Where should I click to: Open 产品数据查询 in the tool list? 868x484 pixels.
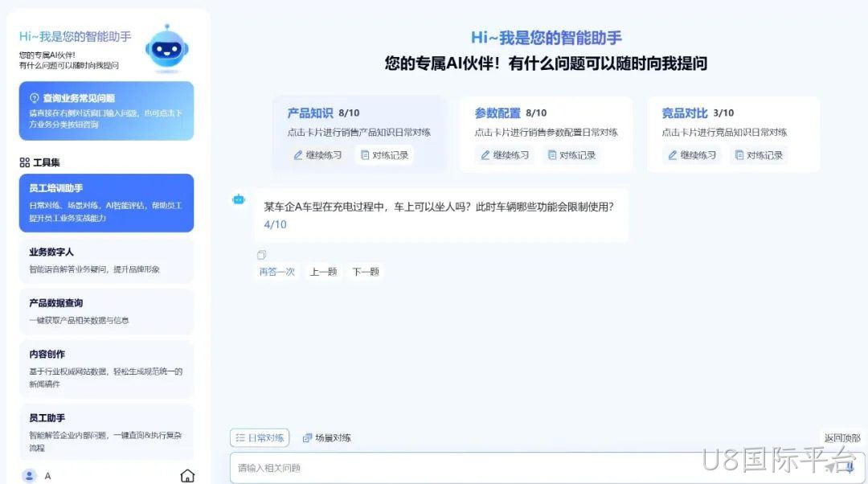click(106, 312)
